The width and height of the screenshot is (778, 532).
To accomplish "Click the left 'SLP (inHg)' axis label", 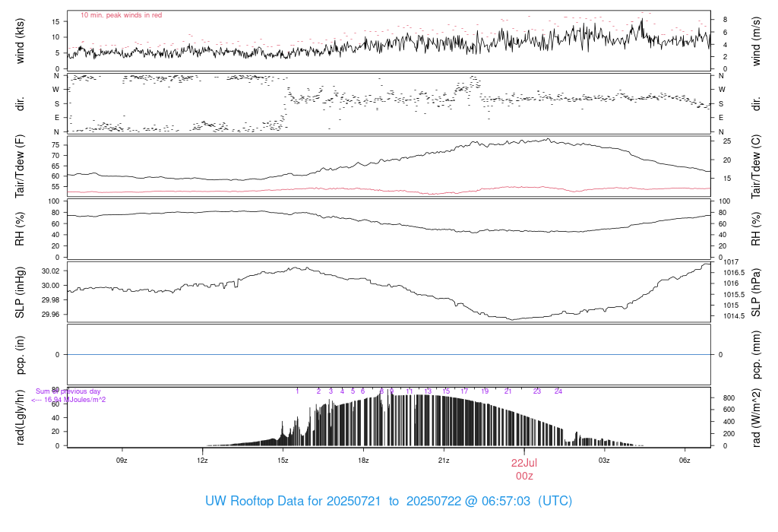I will click(x=20, y=293).
